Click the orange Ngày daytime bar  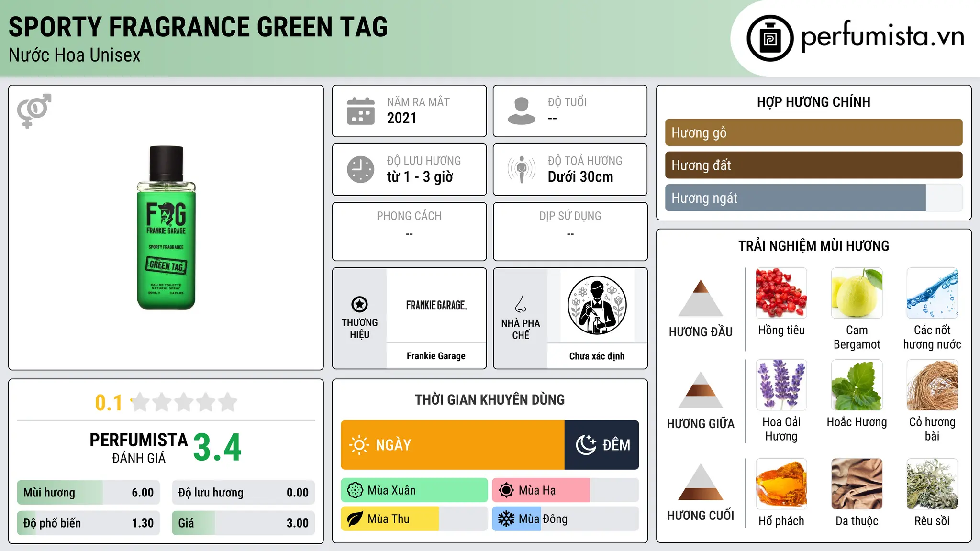point(453,445)
